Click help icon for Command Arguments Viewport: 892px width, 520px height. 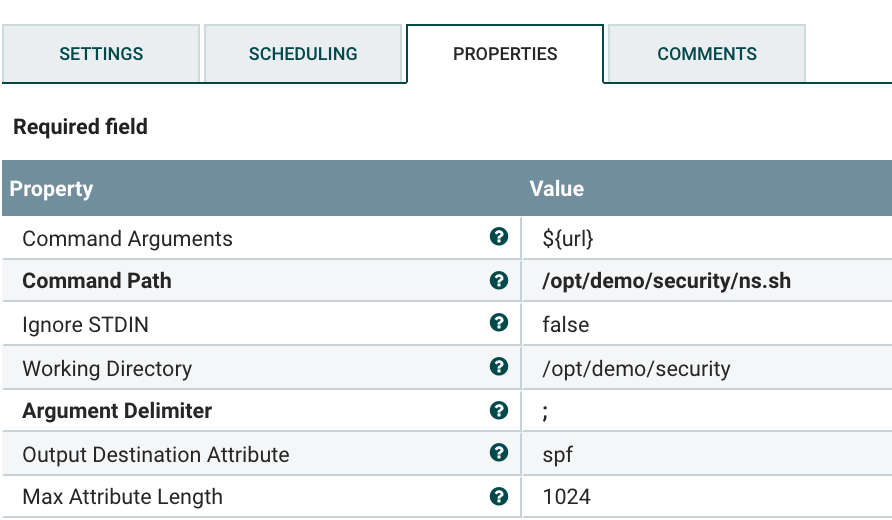click(498, 238)
